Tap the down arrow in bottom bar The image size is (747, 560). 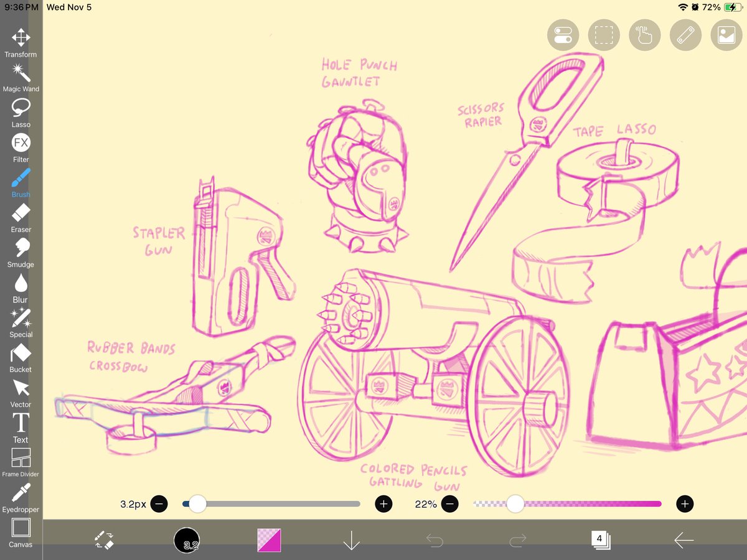(352, 540)
